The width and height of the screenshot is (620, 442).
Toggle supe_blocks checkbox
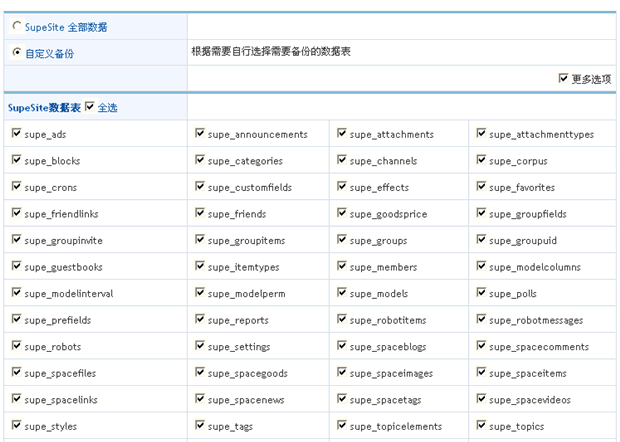click(x=16, y=159)
